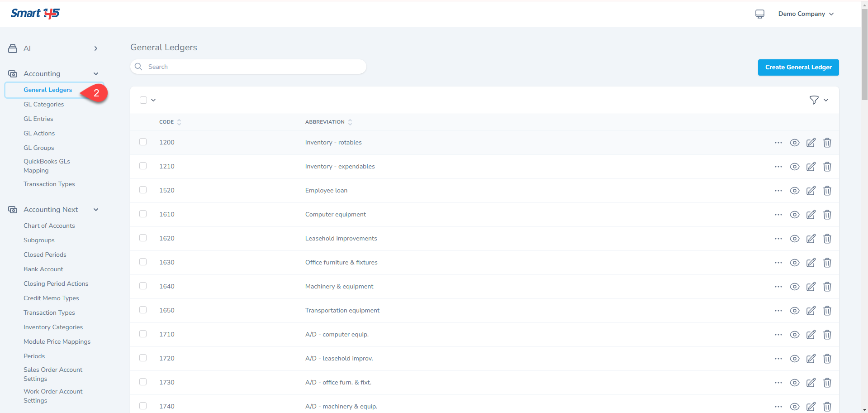Click trash icon for Transportation equipment
This screenshot has height=413, width=868.
tap(827, 311)
